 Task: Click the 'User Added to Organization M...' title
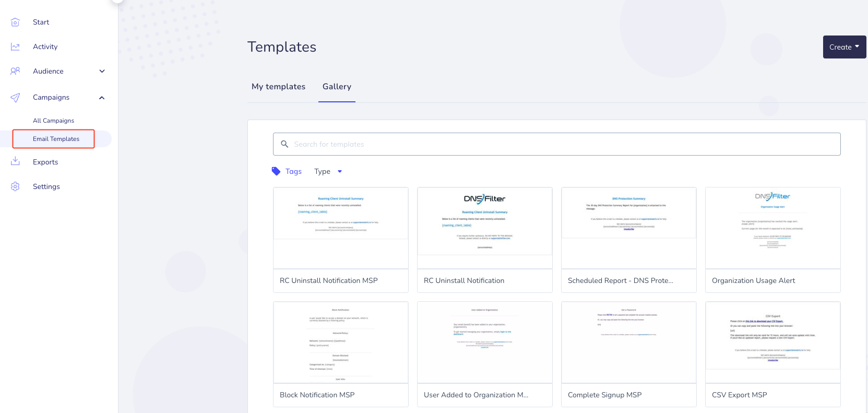point(476,395)
